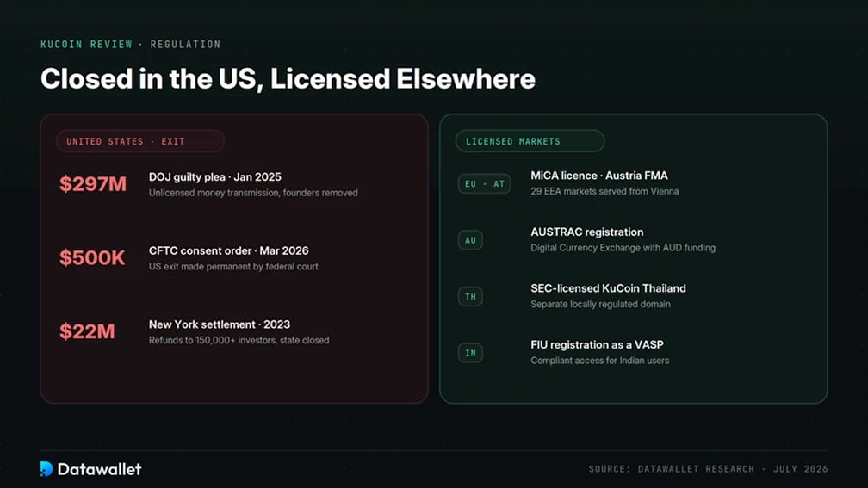Open the Licensed Markets pill label

(x=530, y=141)
